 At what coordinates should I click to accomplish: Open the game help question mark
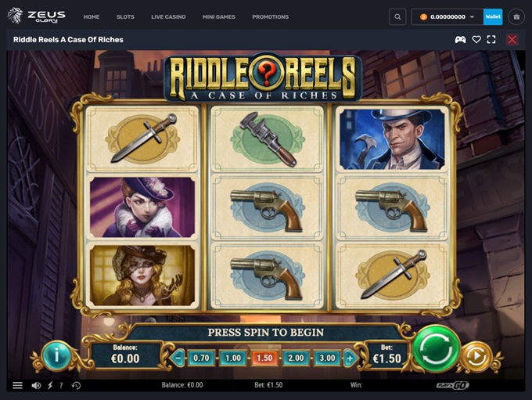point(61,385)
